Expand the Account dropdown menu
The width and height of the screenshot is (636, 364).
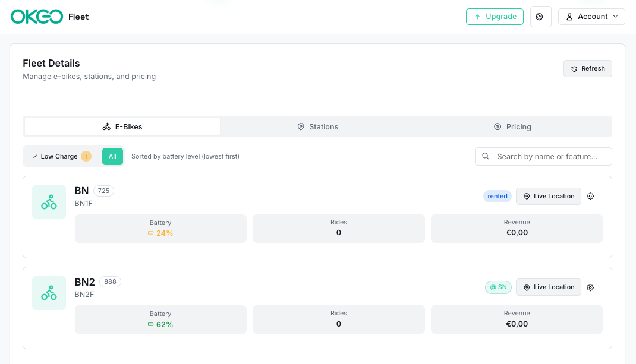click(x=591, y=17)
